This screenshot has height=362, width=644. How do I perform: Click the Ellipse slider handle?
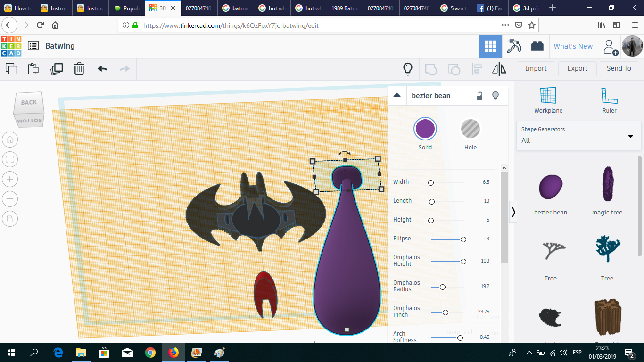(463, 239)
